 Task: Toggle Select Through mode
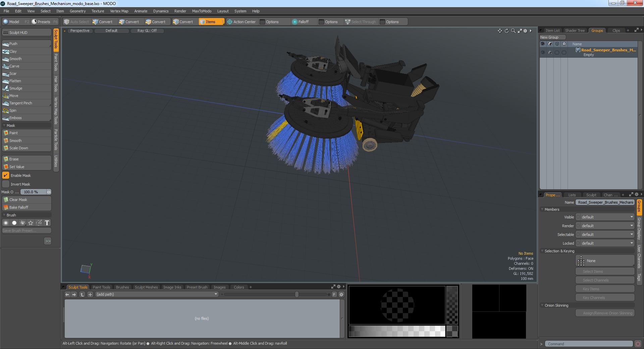point(361,22)
